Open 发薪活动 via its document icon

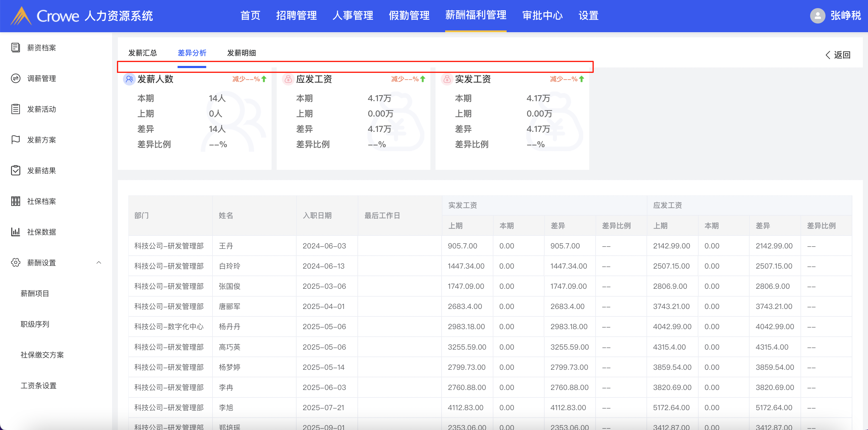15,109
